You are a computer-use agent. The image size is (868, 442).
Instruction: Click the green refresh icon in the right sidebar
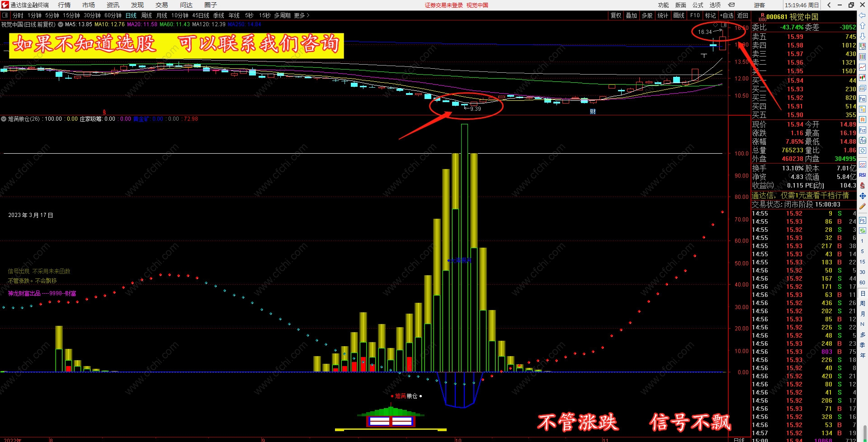(x=862, y=230)
